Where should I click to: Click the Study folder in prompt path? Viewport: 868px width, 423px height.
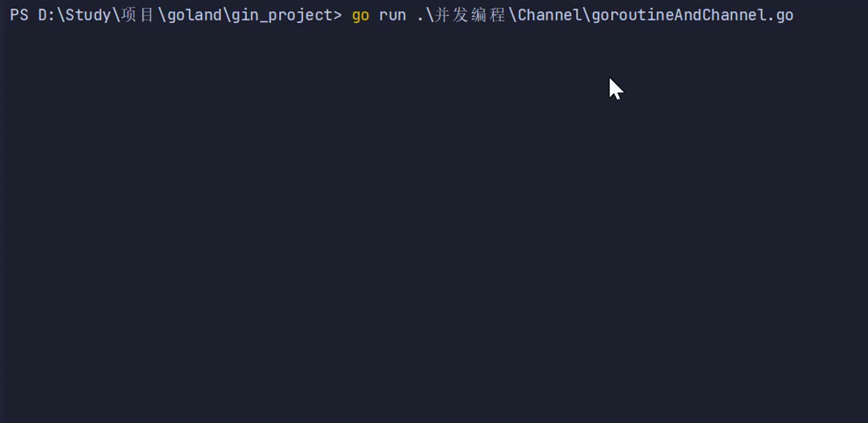tap(88, 15)
